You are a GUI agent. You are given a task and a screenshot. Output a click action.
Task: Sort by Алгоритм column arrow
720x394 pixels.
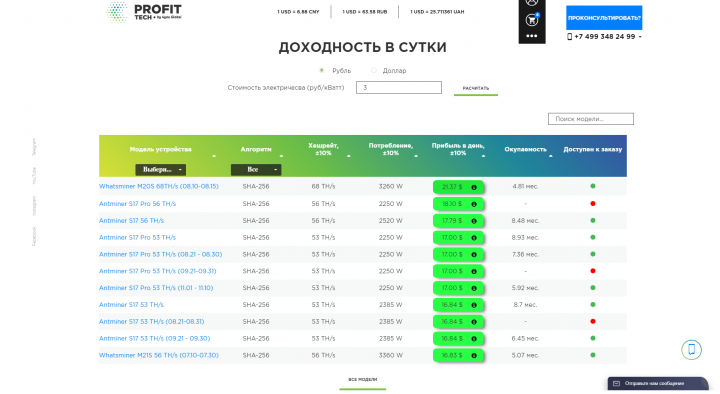[x=281, y=156]
